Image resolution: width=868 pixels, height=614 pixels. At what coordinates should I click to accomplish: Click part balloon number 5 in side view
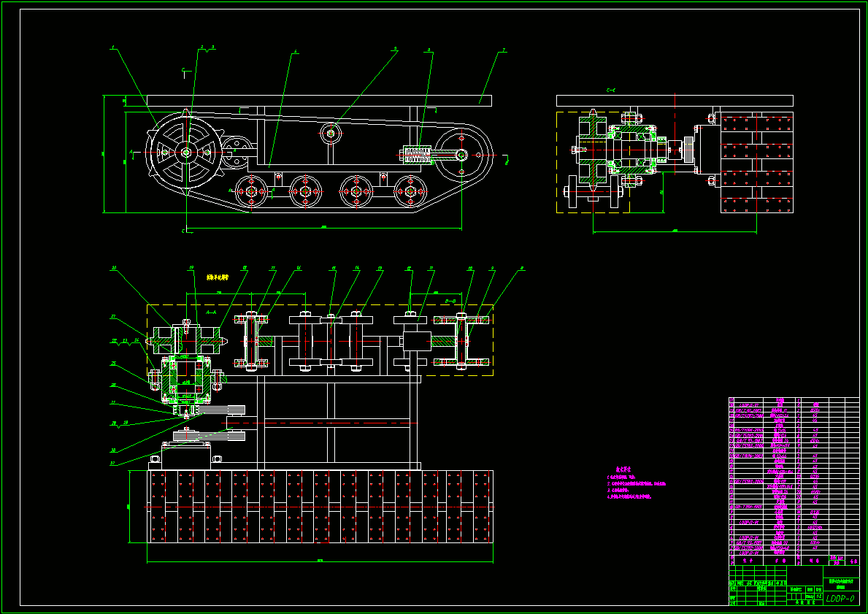click(395, 48)
